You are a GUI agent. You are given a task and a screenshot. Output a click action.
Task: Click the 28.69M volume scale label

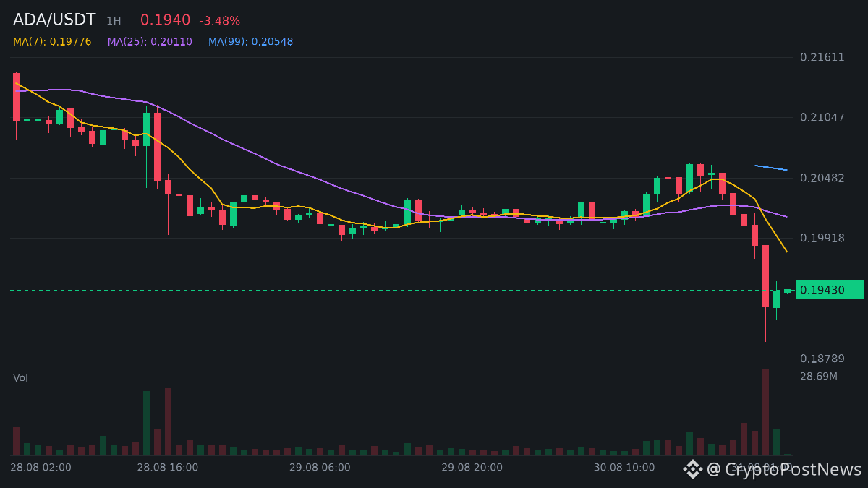[819, 377]
